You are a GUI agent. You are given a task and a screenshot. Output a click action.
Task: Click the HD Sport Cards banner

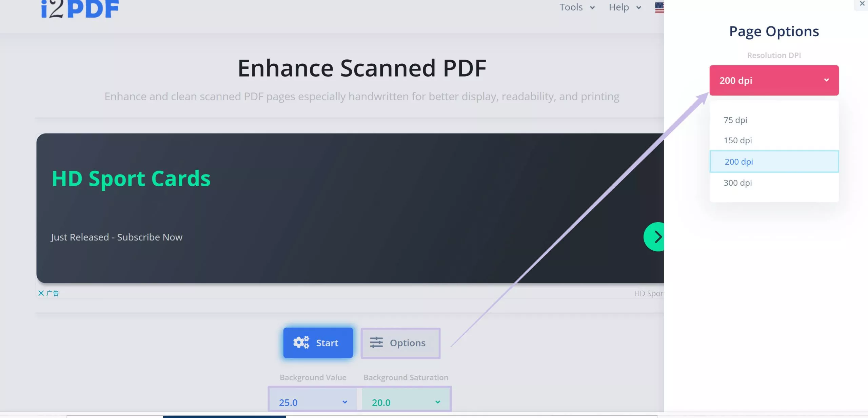(x=131, y=179)
